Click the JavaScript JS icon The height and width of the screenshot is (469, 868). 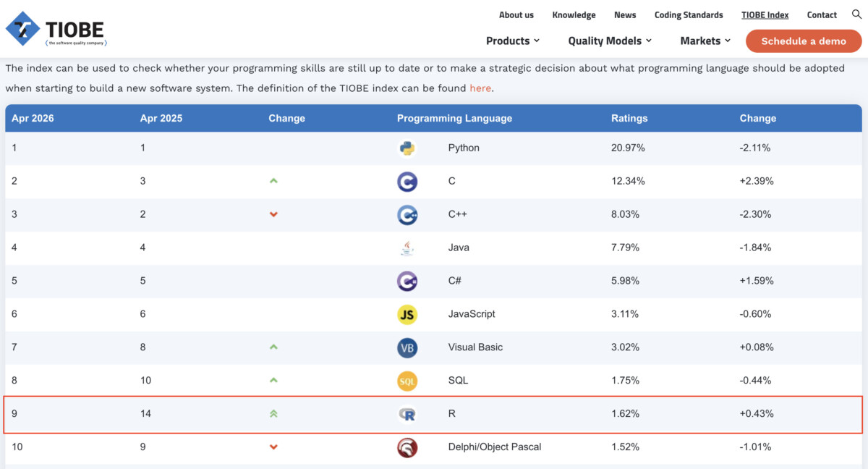pos(407,314)
